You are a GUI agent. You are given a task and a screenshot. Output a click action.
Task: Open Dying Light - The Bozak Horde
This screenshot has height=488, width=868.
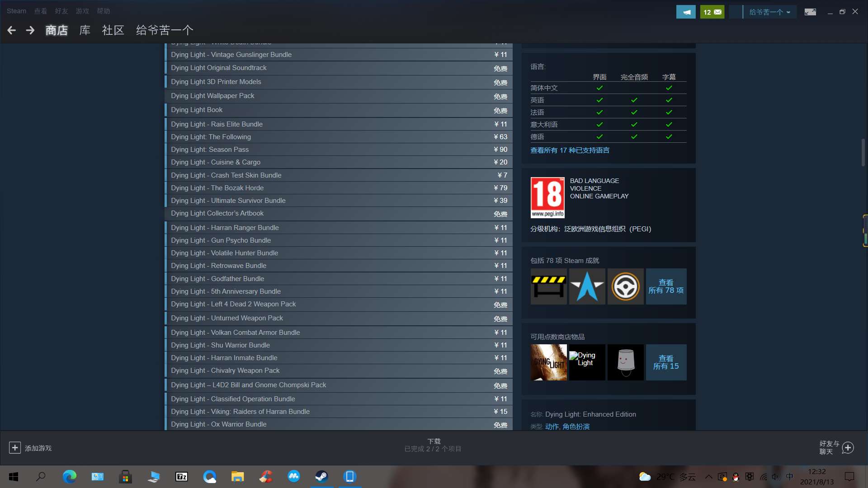[339, 188]
